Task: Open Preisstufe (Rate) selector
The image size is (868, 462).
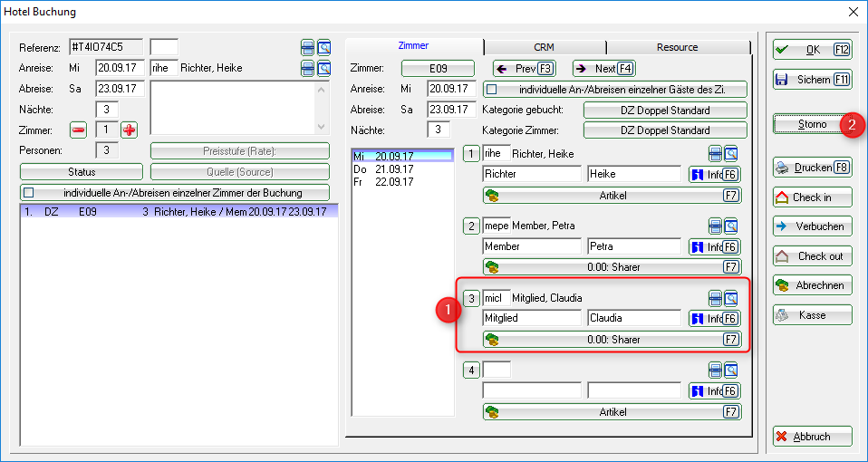Action: pyautogui.click(x=240, y=151)
